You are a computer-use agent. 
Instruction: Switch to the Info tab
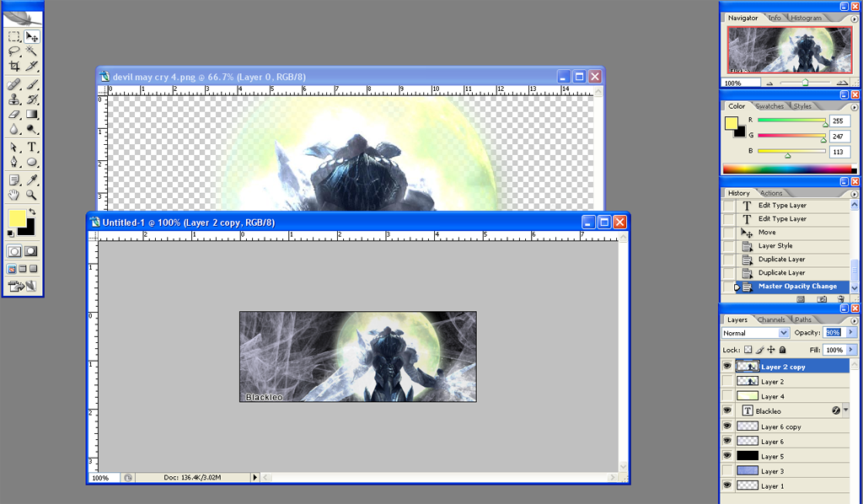775,19
